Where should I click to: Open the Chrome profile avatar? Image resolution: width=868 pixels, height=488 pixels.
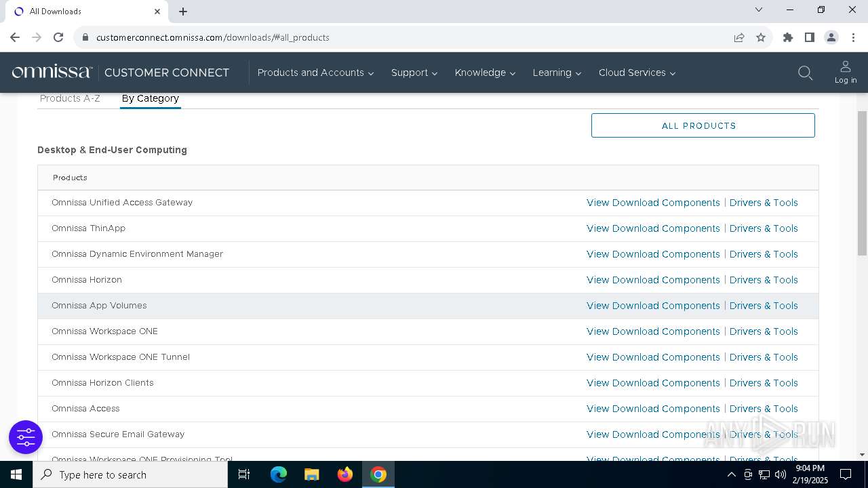(x=831, y=37)
